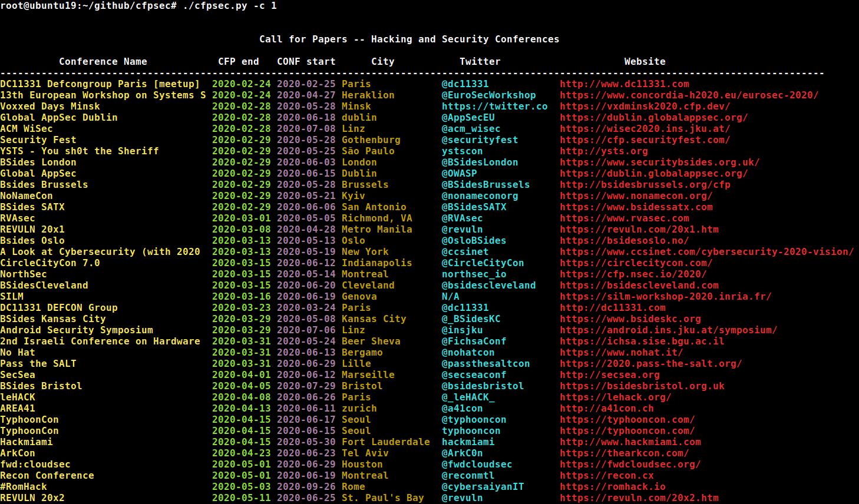Click the Voxxed Days Minsk conference name
The height and width of the screenshot is (504, 859).
[x=50, y=106]
